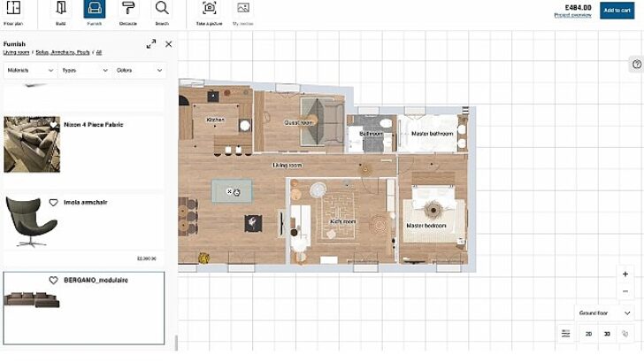Open the Project overview link
The width and height of the screenshot is (644, 363).
click(572, 16)
